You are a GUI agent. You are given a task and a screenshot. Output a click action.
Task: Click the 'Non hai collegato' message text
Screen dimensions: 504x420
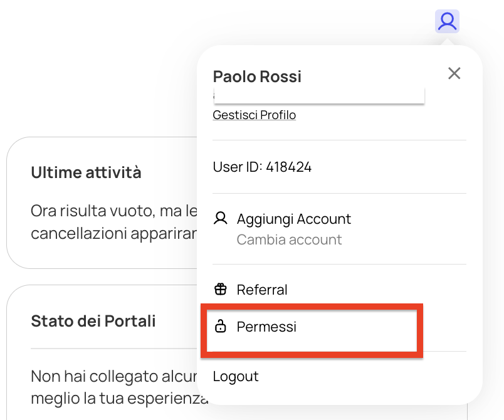click(x=114, y=376)
